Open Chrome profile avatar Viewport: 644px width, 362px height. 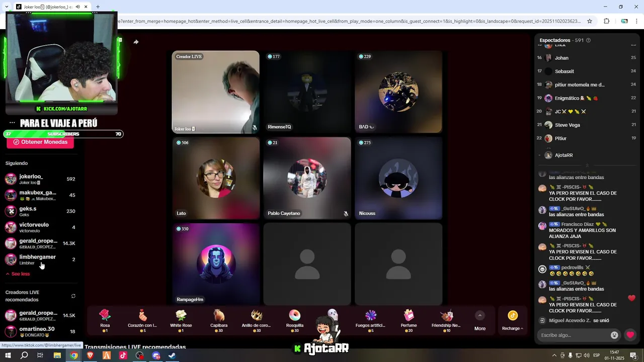(624, 21)
